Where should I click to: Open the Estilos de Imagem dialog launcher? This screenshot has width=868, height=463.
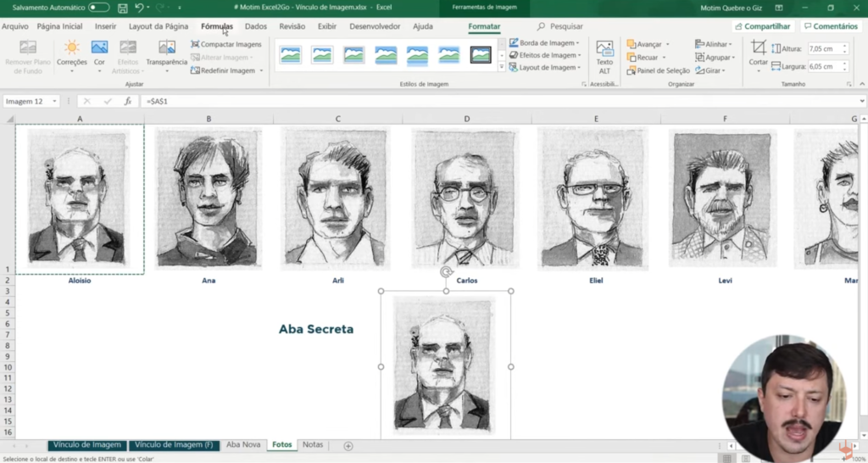(584, 84)
